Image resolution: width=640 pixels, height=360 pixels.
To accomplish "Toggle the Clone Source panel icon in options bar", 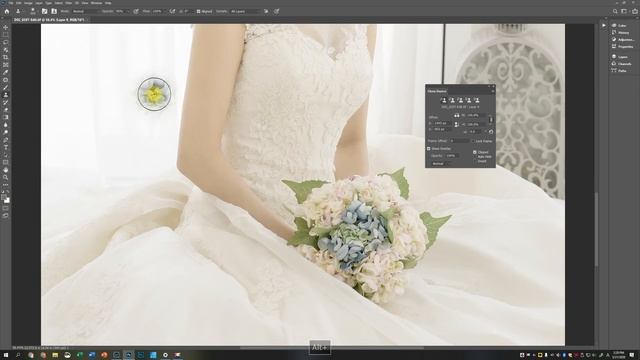I will (x=54, y=11).
